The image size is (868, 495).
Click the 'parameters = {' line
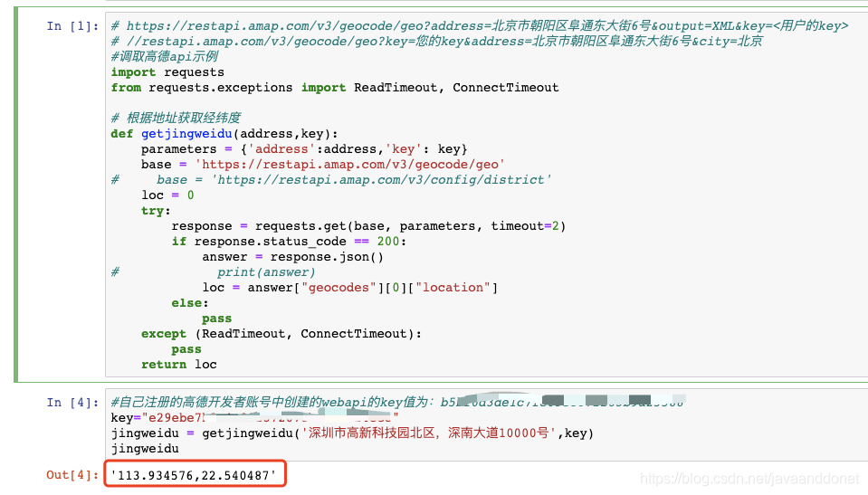point(304,149)
